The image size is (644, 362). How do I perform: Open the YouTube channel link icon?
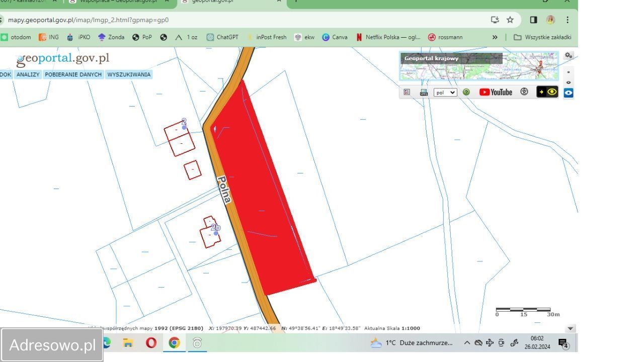click(x=496, y=92)
